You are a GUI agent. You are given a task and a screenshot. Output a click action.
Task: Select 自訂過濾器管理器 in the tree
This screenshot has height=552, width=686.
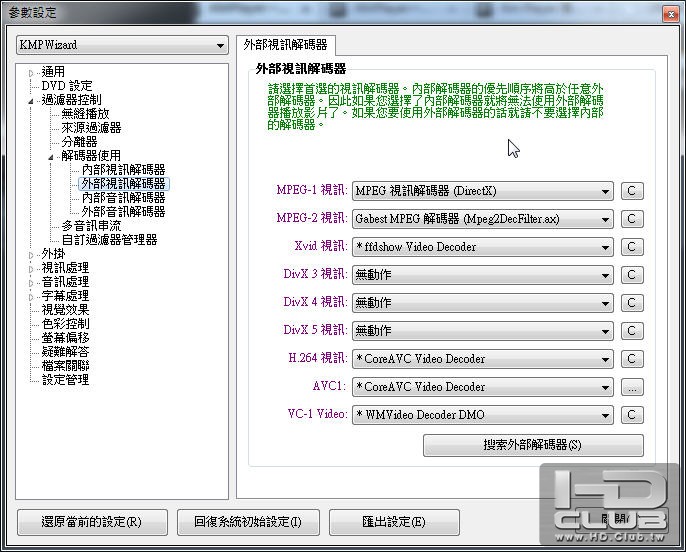pyautogui.click(x=109, y=240)
